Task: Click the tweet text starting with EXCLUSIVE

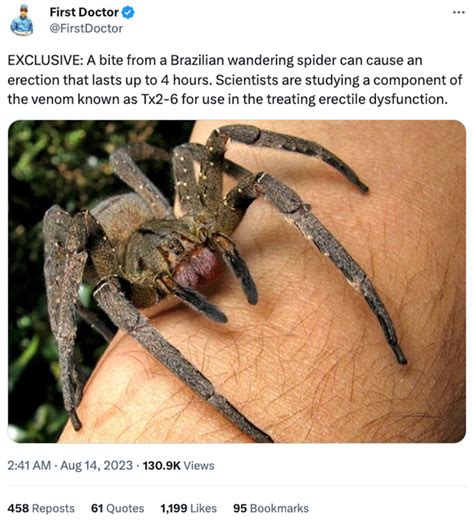Action: coord(235,80)
